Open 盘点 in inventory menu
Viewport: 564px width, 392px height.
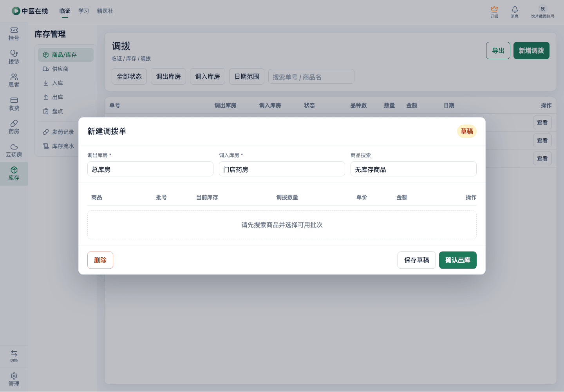click(66, 111)
